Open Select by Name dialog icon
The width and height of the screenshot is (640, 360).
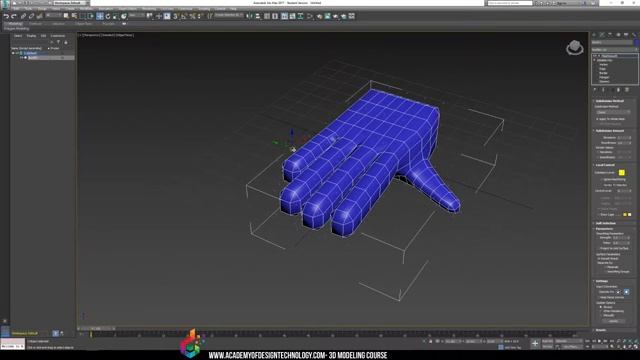[x=74, y=16]
